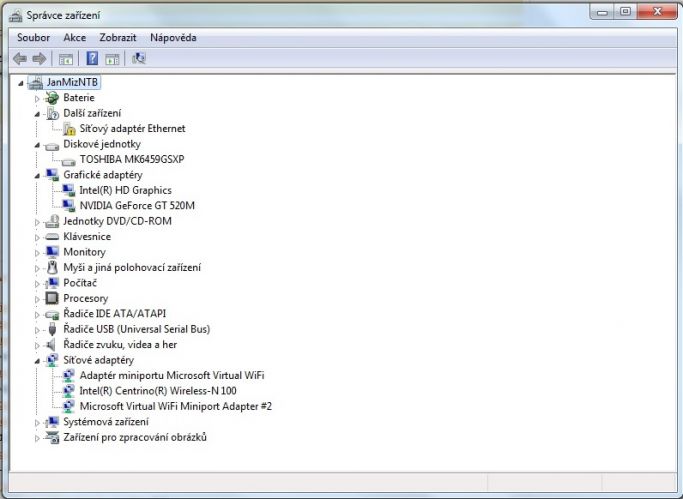
Task: Expand the Baterie category
Action: tap(37, 99)
